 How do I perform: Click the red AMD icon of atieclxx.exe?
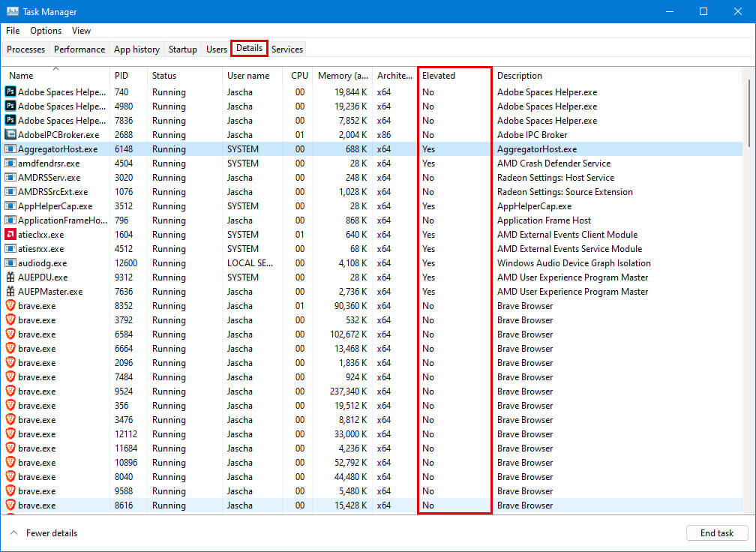pos(10,234)
